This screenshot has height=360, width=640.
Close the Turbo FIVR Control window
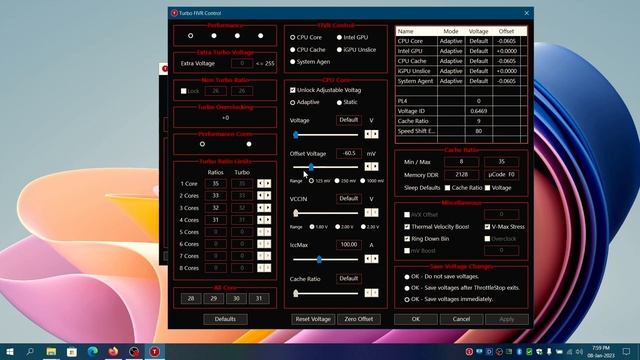[x=527, y=13]
